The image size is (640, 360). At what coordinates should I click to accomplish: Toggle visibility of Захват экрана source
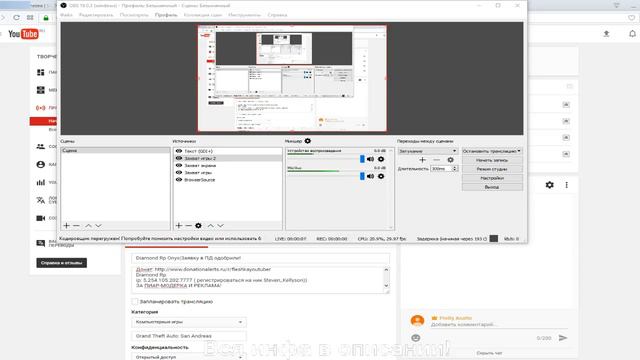[x=179, y=165]
